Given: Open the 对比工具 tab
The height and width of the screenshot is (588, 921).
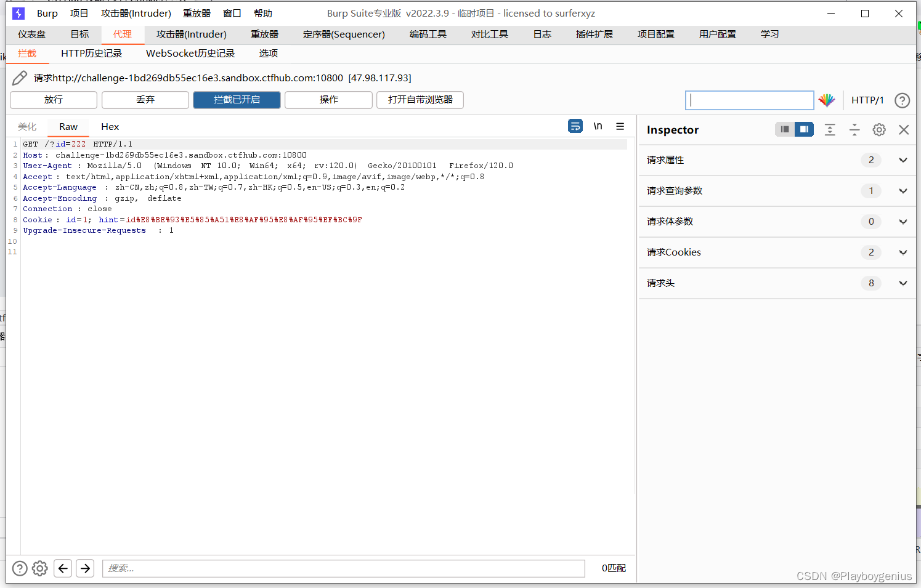Looking at the screenshot, I should click(x=490, y=34).
